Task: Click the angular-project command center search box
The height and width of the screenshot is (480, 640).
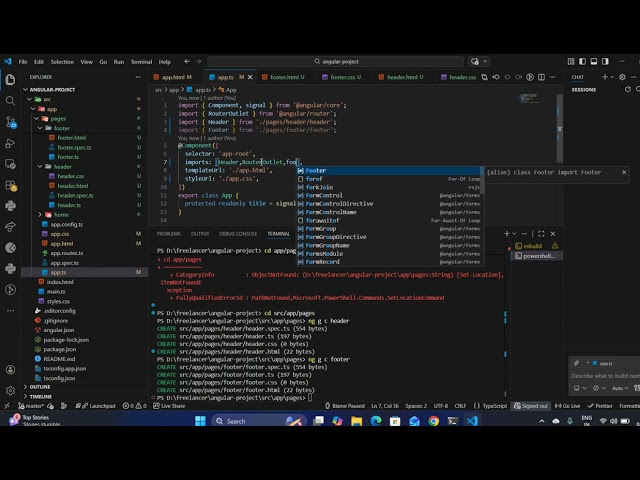Action: click(x=336, y=62)
